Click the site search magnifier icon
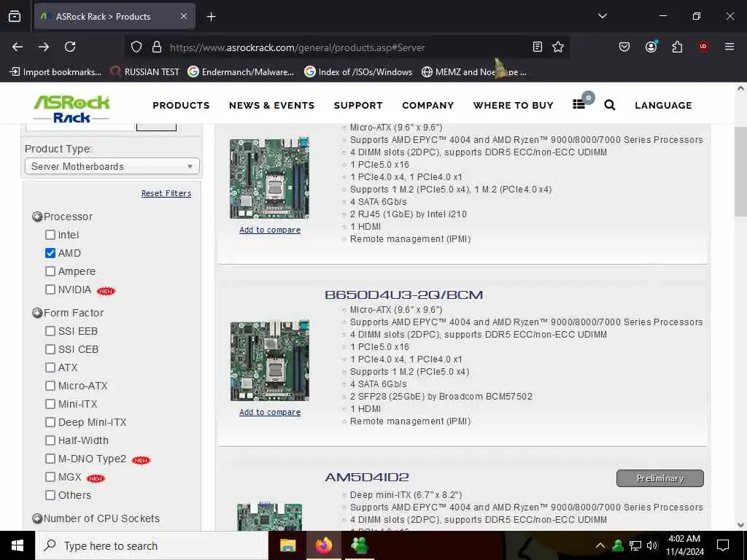Viewport: 747px width, 560px height. click(609, 105)
